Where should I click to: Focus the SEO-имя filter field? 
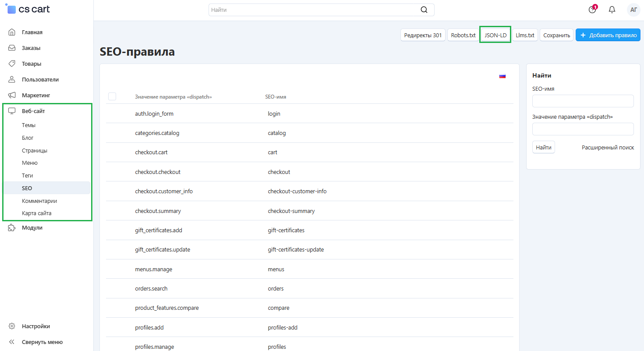coord(583,101)
